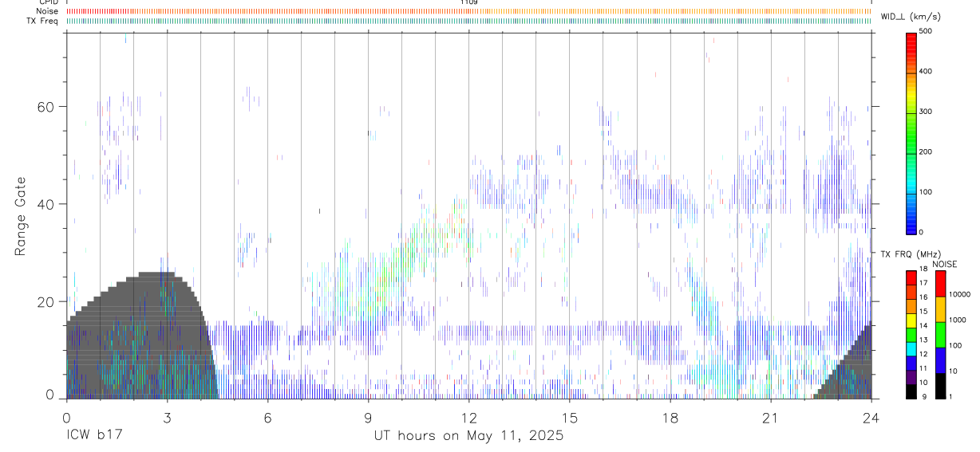Click the green 100–1000 swatch in the NOISE legend
980x452 pixels.
[940, 334]
